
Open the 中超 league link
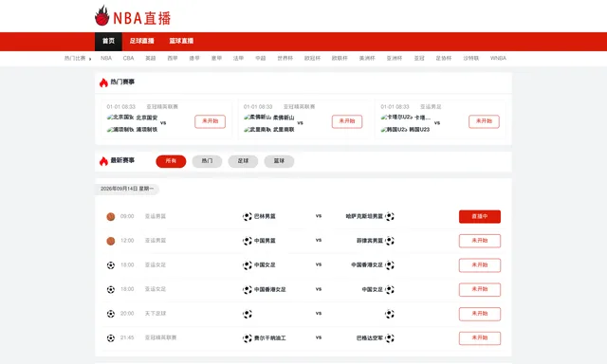(261, 58)
